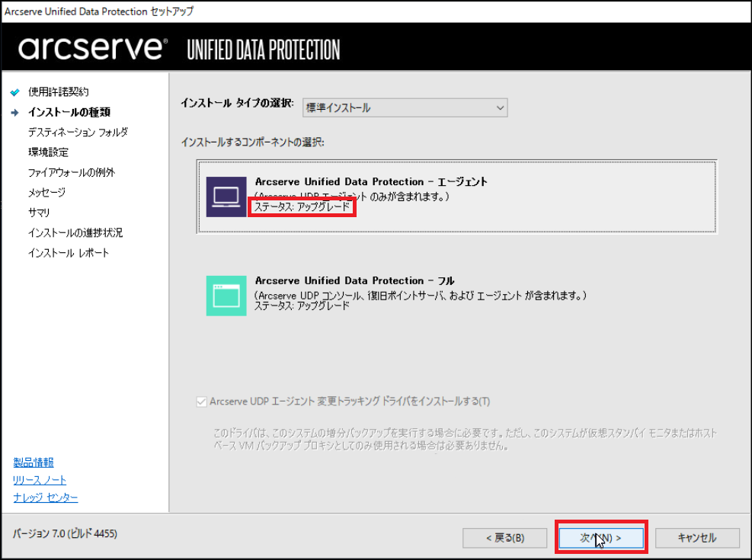Click the arcserve logo in the banner

coord(93,48)
